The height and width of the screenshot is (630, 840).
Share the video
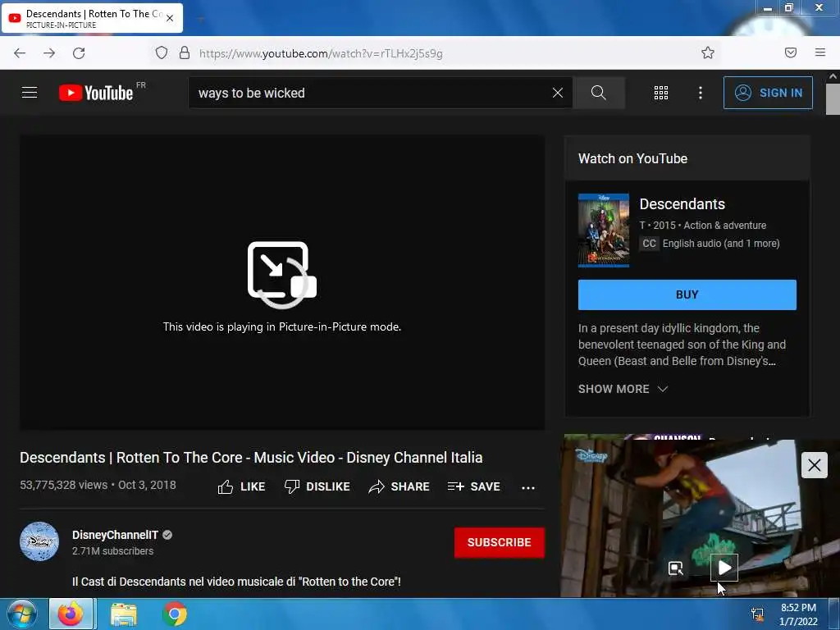(x=399, y=486)
